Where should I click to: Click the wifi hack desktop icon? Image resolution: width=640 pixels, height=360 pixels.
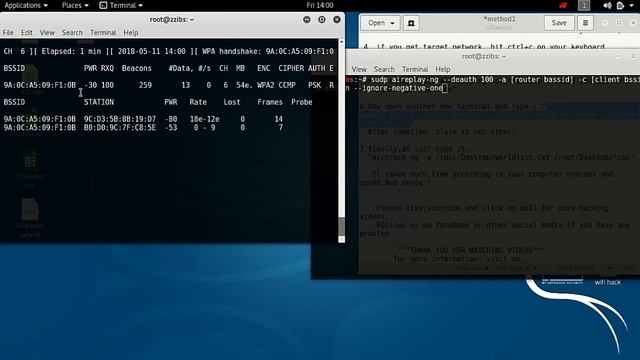[607, 282]
